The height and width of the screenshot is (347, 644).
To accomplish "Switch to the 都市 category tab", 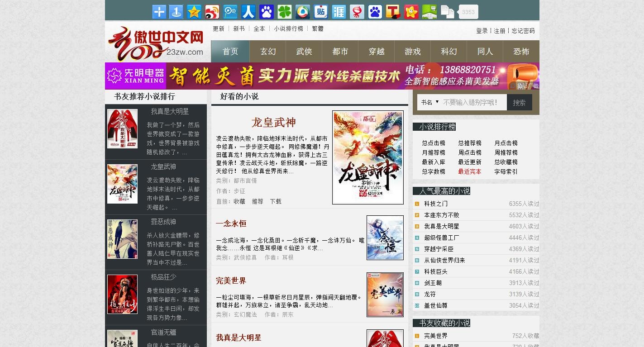I will pos(340,52).
